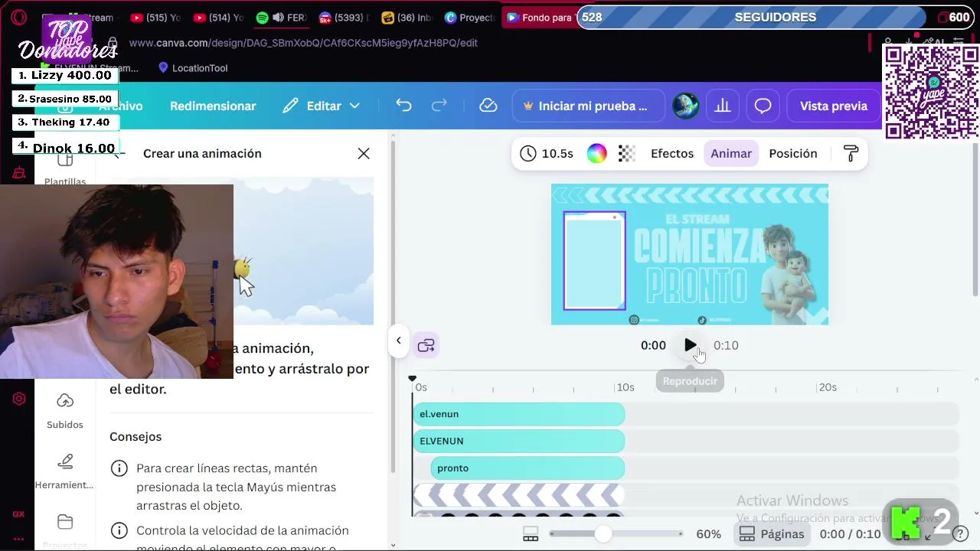Click the COMIENZA text on canvas
This screenshot has width=980, height=551.
[x=699, y=246]
